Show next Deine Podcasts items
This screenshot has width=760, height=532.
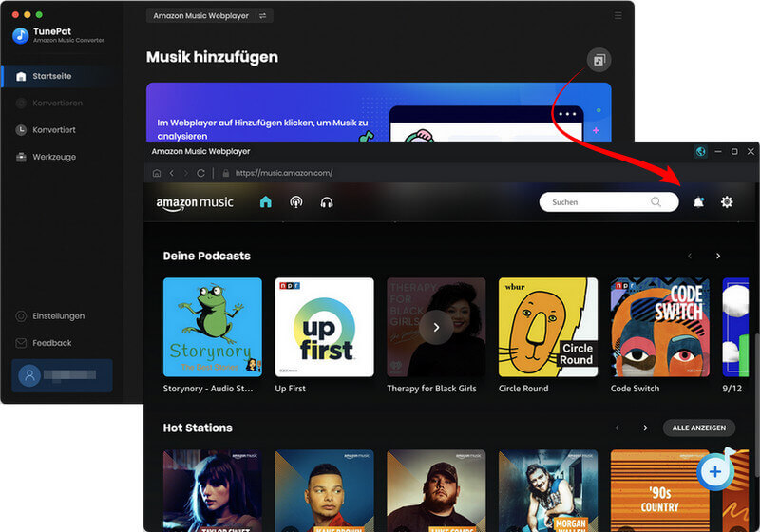718,256
